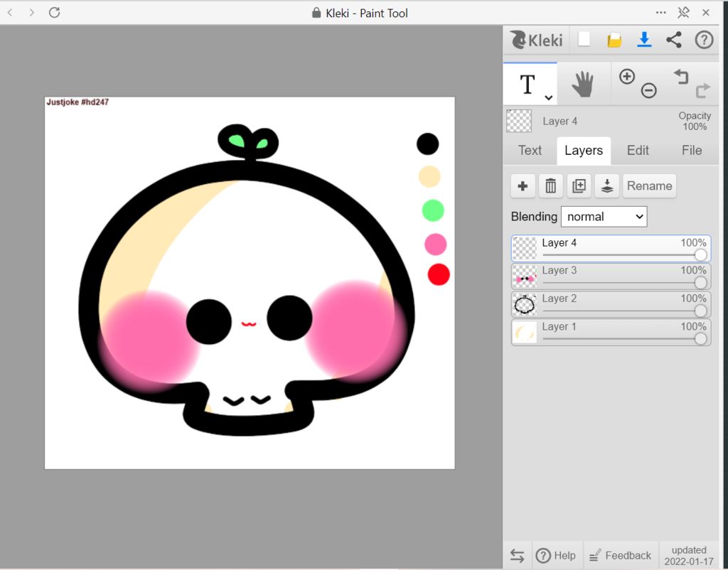Open the Edit tab
This screenshot has width=728, height=570.
[x=638, y=151]
